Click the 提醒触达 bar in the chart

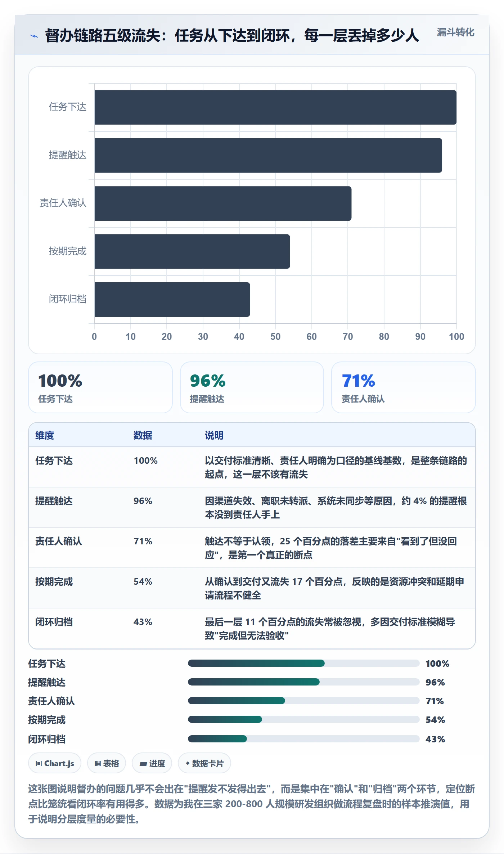tap(268, 156)
